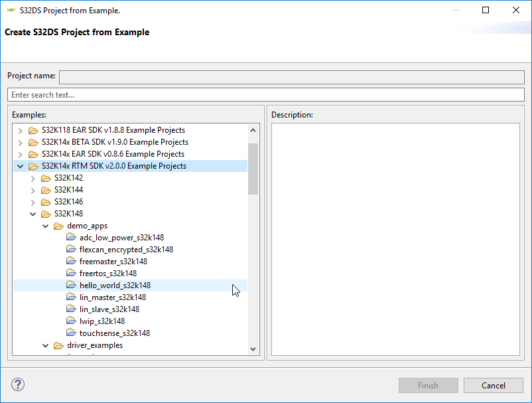This screenshot has height=403, width=532.
Task: Select S32K14x RTM SDK v2.0.0 Example Projects label
Action: point(114,166)
